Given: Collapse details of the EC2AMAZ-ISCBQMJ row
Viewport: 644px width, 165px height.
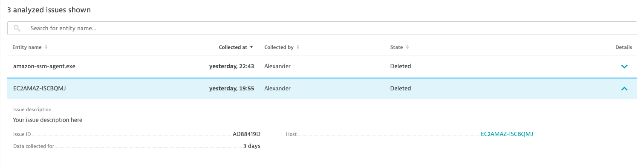Looking at the screenshot, I should click(624, 89).
